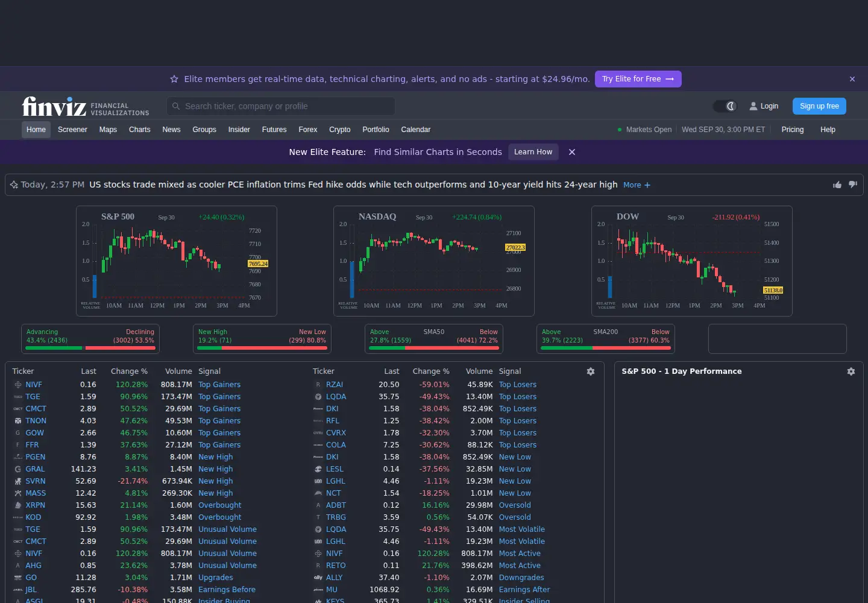Screen dimensions: 868x603
Task: Open signal table settings gear
Action: click(x=591, y=371)
